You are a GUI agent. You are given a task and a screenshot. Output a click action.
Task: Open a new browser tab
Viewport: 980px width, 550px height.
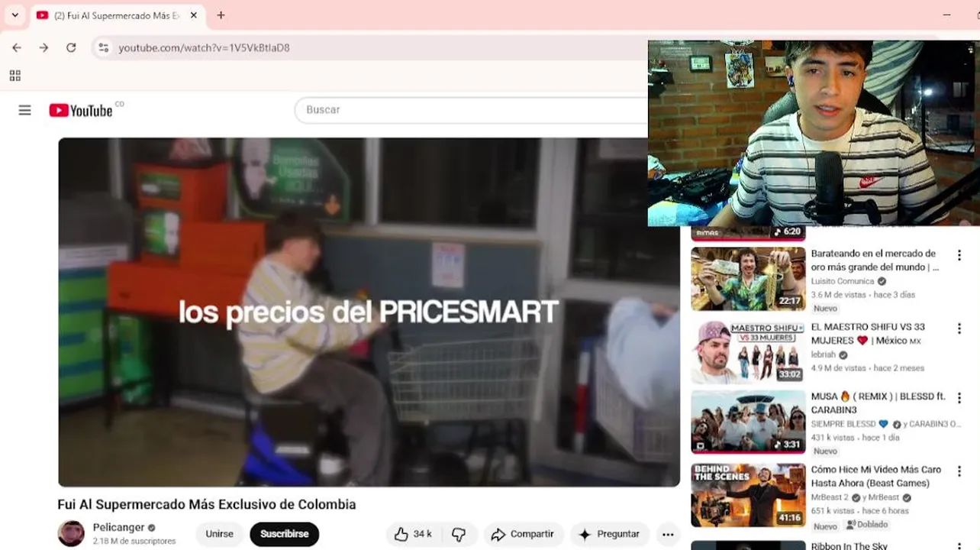221,15
